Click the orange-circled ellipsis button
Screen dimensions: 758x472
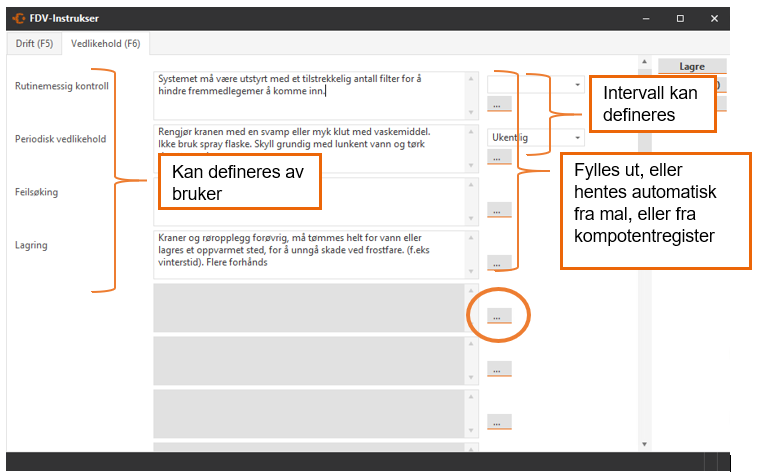[x=500, y=316]
